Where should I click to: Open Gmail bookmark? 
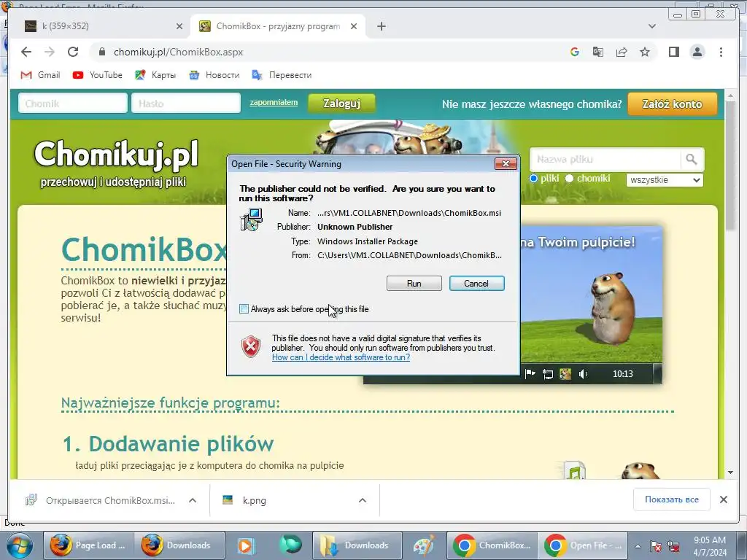41,75
